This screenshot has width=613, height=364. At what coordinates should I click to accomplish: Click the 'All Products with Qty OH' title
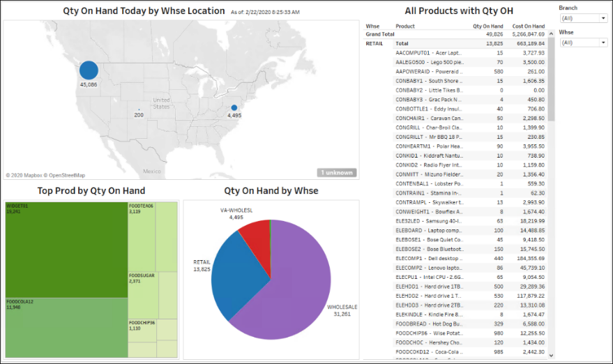point(459,11)
